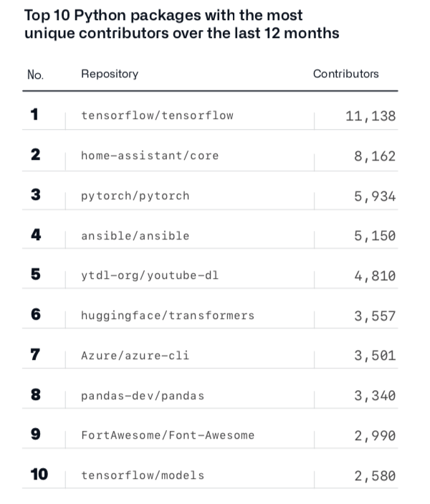The height and width of the screenshot is (504, 430).
Task: Click the No. column header
Action: (x=35, y=75)
